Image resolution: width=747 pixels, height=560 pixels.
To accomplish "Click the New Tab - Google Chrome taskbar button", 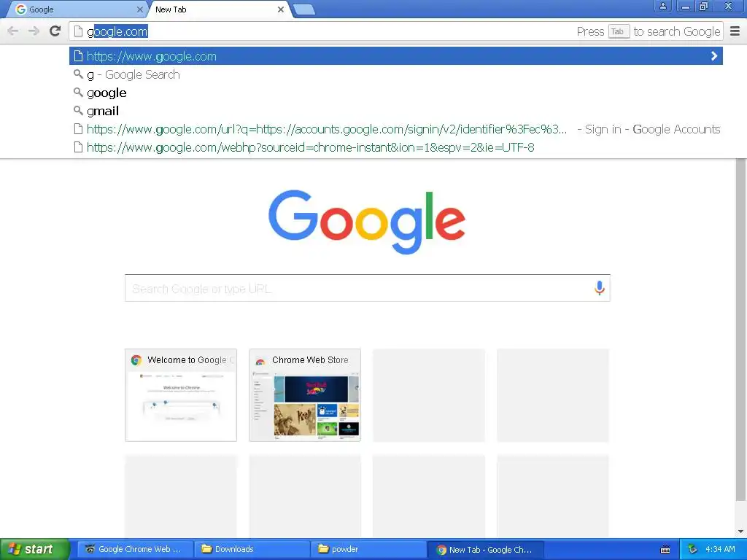I will [x=485, y=549].
